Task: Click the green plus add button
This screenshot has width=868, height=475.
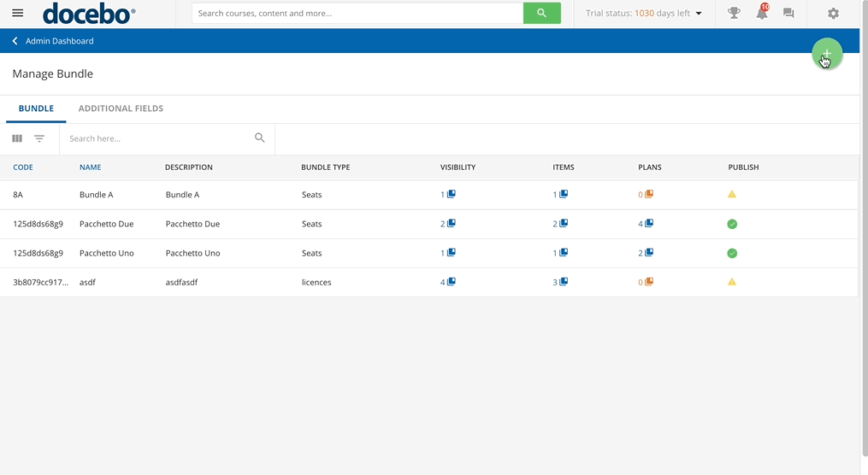Action: click(x=826, y=54)
